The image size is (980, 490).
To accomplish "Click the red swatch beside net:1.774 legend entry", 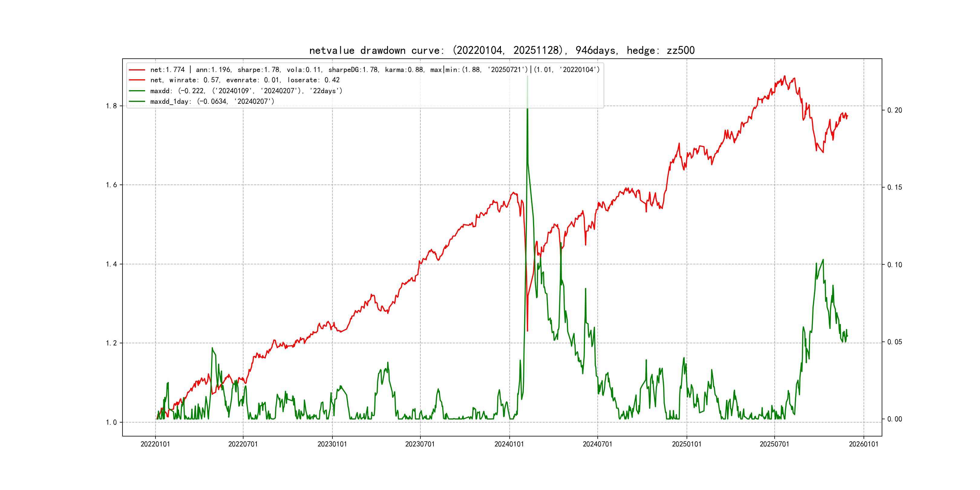I will 137,70.
